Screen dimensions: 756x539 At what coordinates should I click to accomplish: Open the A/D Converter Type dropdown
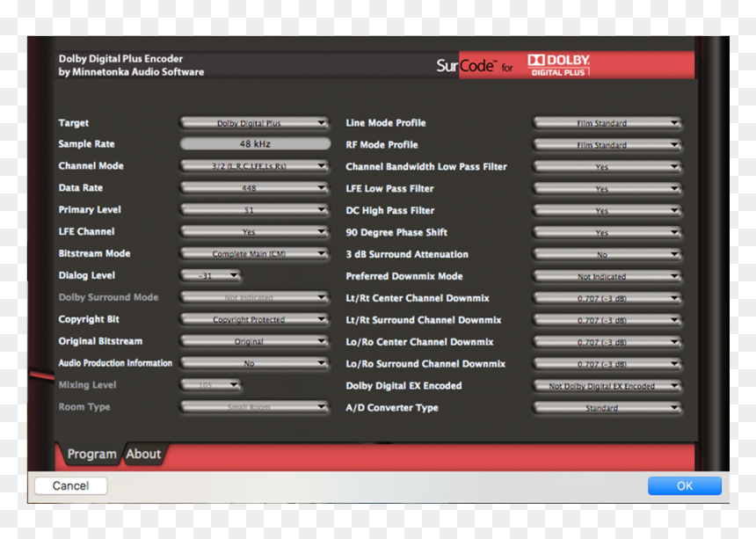click(607, 408)
